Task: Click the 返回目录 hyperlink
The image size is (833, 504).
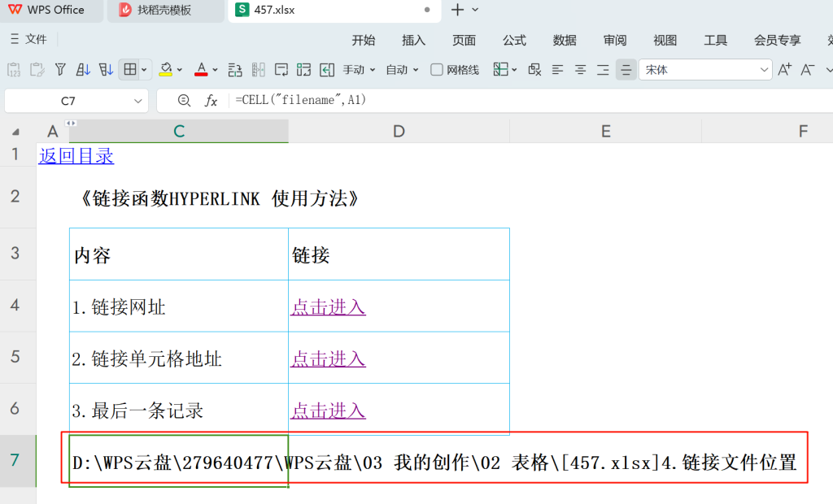Action: click(76, 155)
